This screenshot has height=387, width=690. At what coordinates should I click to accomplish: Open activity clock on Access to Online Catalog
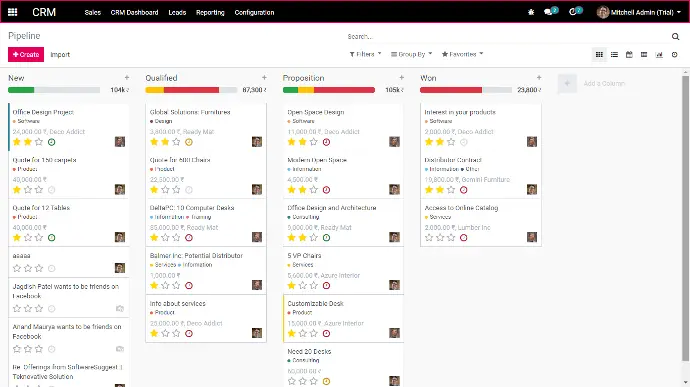coord(463,238)
